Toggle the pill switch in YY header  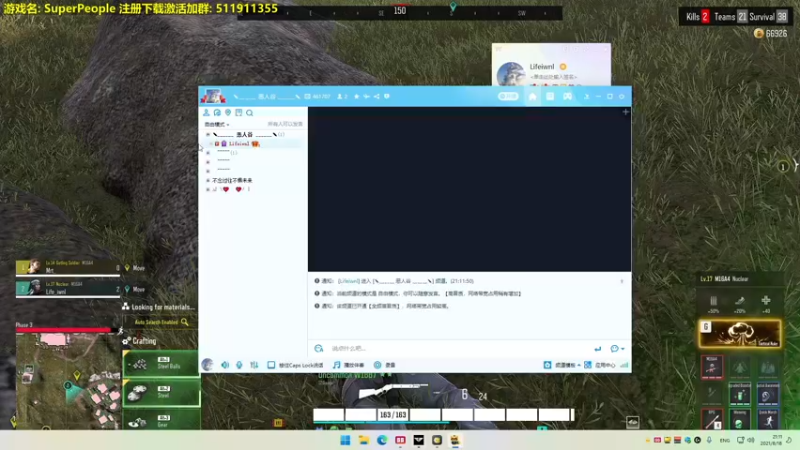pyautogui.click(x=508, y=96)
